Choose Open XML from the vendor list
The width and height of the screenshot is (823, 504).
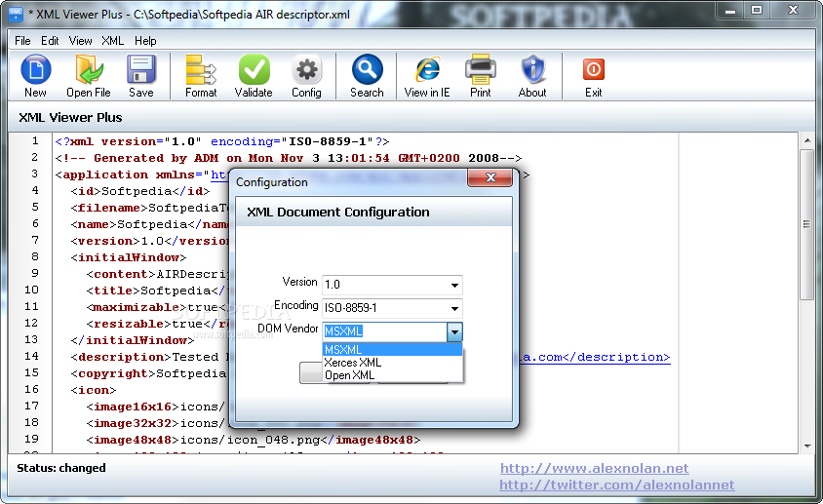pyautogui.click(x=392, y=375)
